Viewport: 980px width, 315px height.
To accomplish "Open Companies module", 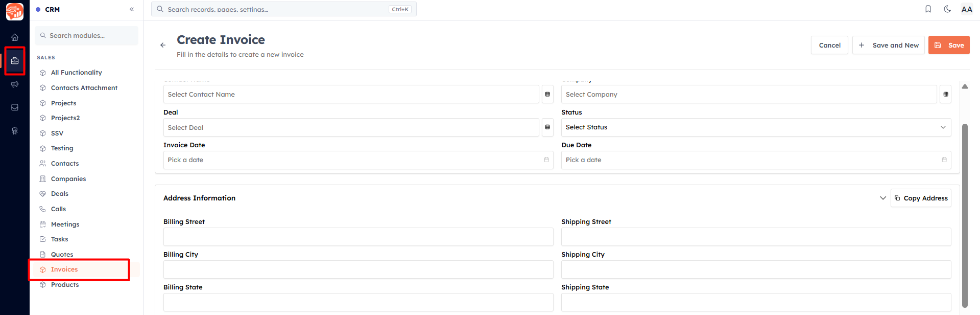I will click(68, 179).
